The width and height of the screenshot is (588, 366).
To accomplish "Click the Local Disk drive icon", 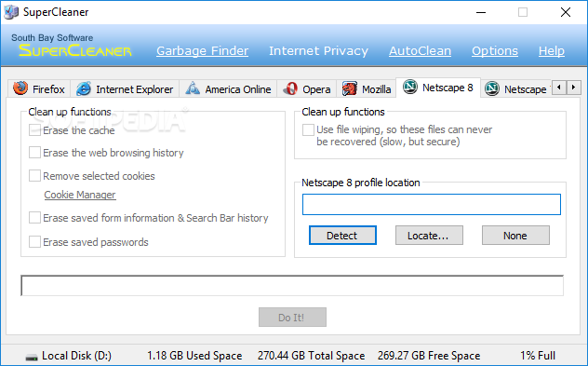I will [x=32, y=357].
